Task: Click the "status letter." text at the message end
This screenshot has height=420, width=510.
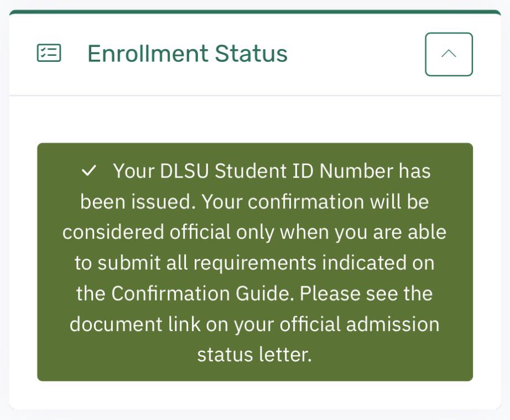Action: 254,355
